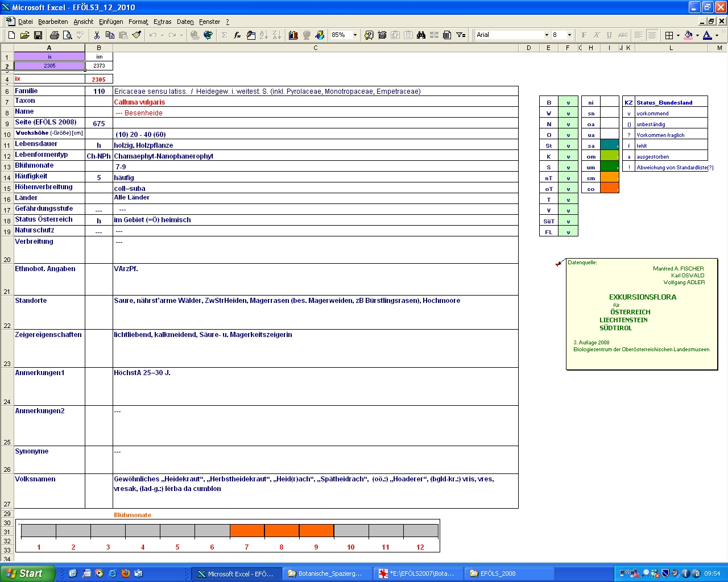Open the zoom percentage dropdown
The image size is (728, 582).
tap(355, 35)
